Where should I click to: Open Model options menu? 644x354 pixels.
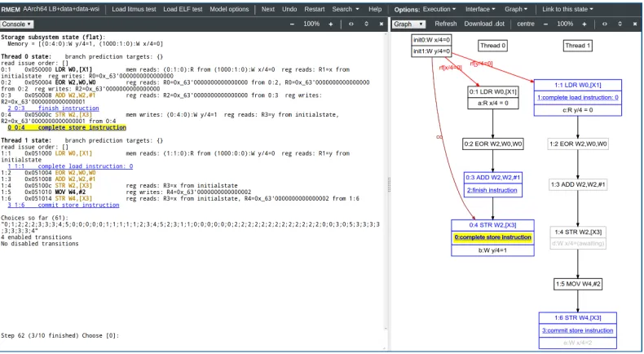point(229,9)
